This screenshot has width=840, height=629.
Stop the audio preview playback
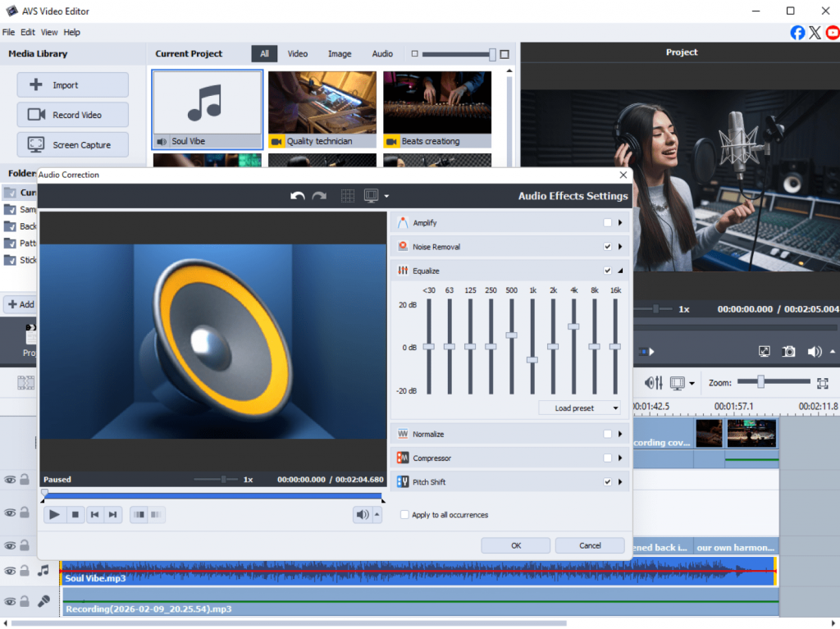point(75,514)
